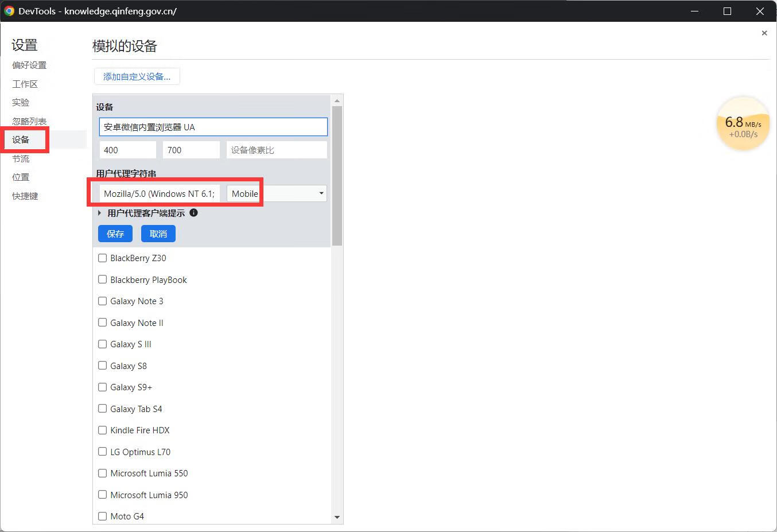Image resolution: width=777 pixels, height=532 pixels.
Task: Open 工作区 settings section
Action: [x=25, y=84]
